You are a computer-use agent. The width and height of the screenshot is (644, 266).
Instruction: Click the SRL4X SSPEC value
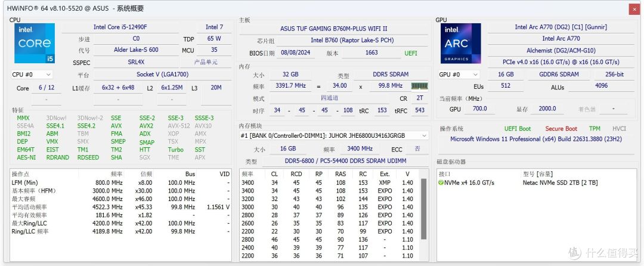pos(136,63)
